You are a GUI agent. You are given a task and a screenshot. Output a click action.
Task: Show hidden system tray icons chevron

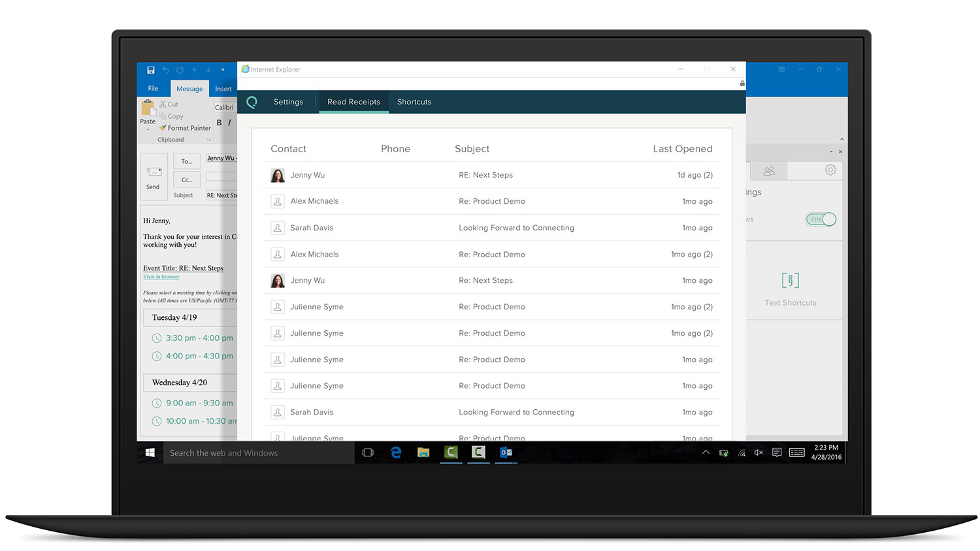pyautogui.click(x=706, y=452)
